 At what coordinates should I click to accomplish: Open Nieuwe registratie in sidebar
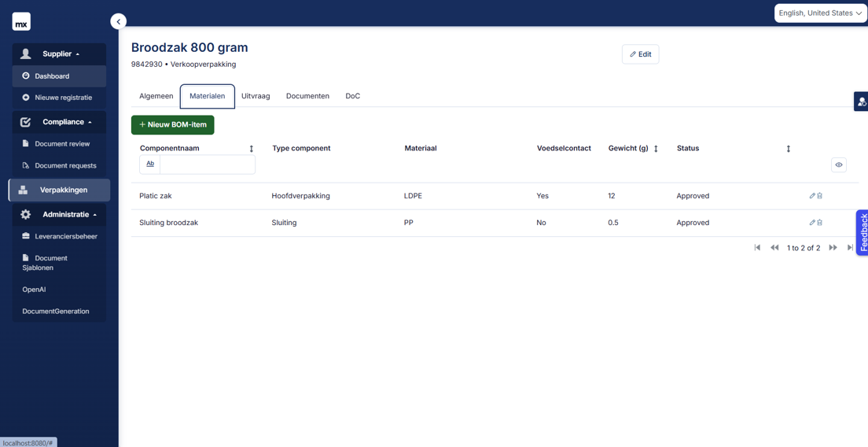59,98
